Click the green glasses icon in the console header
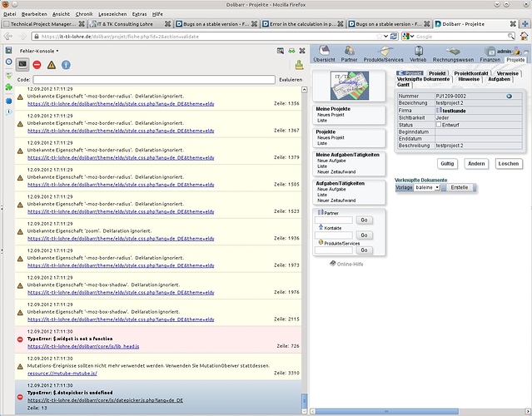Image resolution: width=532 pixels, height=416 pixels. 291,51
